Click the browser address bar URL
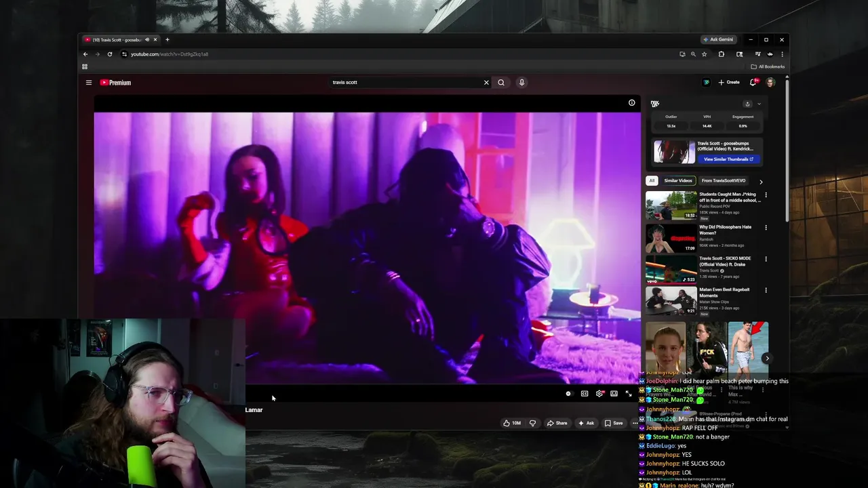Viewport: 868px width, 488px height. [x=170, y=54]
